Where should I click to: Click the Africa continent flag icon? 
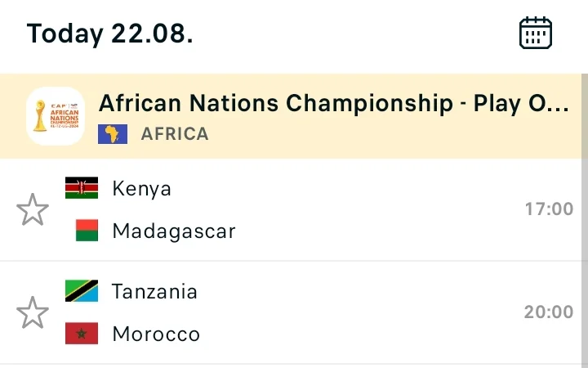(113, 134)
